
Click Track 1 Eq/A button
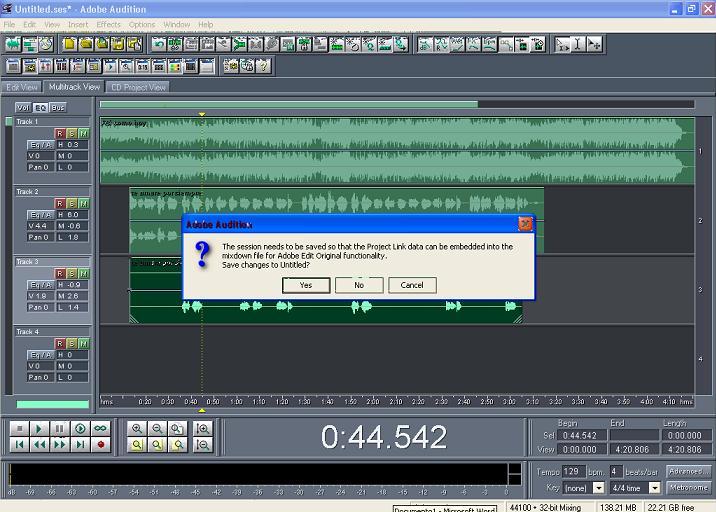(x=40, y=145)
